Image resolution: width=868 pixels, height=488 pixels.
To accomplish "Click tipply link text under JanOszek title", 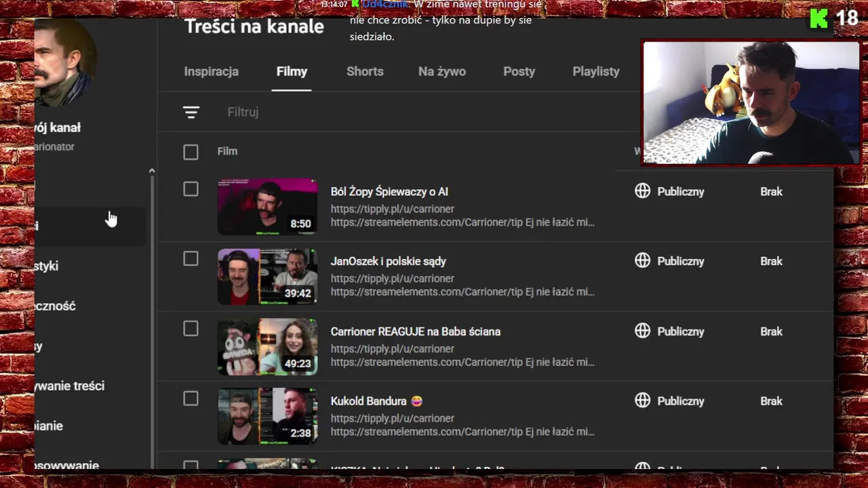I will [392, 279].
